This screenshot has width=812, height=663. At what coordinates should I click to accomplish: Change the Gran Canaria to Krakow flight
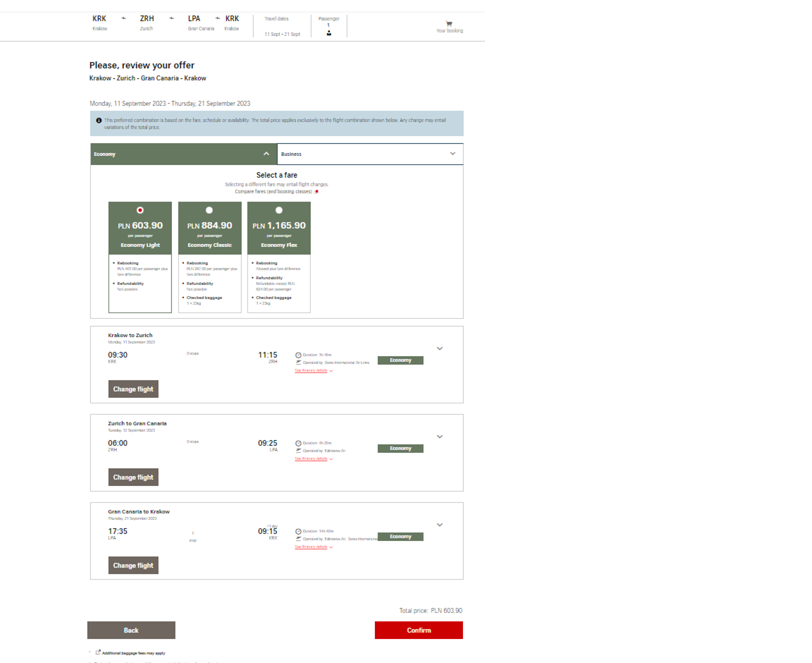click(133, 566)
